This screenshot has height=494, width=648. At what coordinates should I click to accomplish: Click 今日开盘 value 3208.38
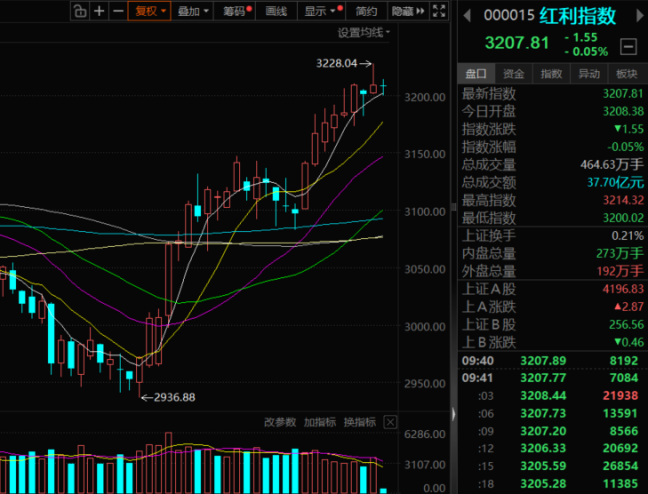tap(623, 112)
